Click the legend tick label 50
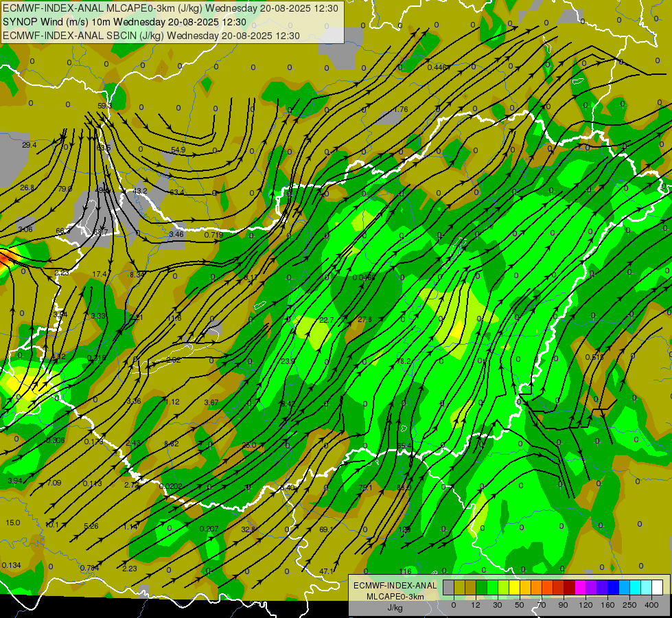 (x=520, y=605)
